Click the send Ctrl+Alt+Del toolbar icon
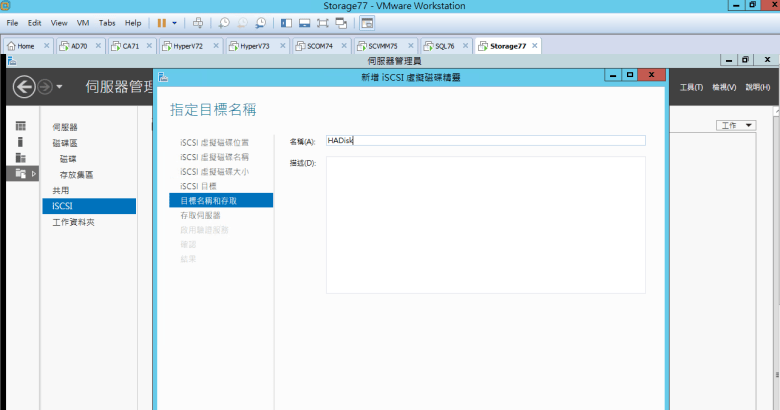 (x=198, y=22)
